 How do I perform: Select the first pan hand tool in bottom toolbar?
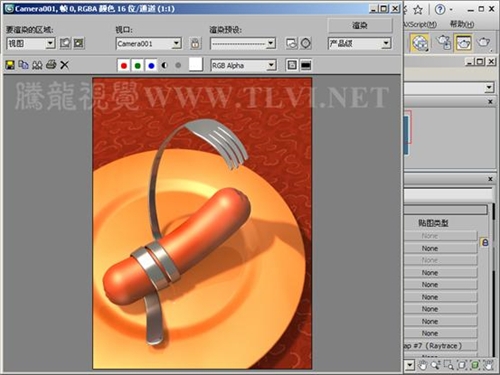tap(423, 365)
